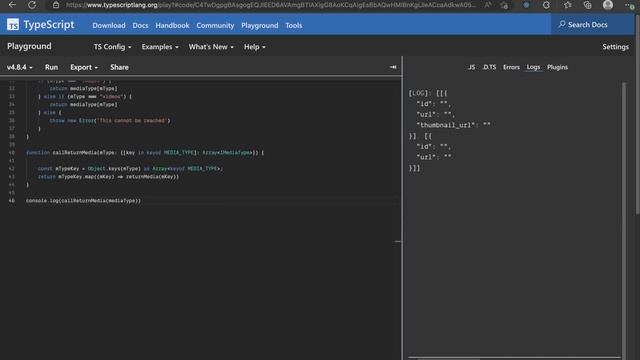Select the Logs tab
The width and height of the screenshot is (640, 360).
click(533, 67)
